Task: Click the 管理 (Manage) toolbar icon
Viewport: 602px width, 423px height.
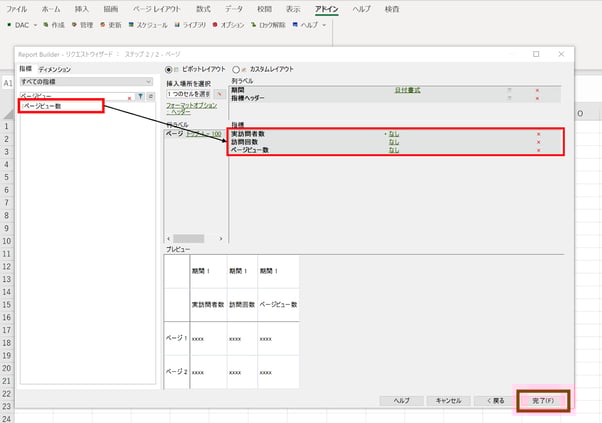Action: click(x=83, y=25)
